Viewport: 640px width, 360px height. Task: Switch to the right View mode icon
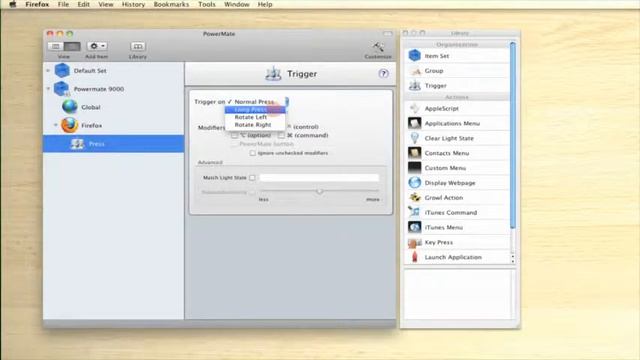pos(72,46)
